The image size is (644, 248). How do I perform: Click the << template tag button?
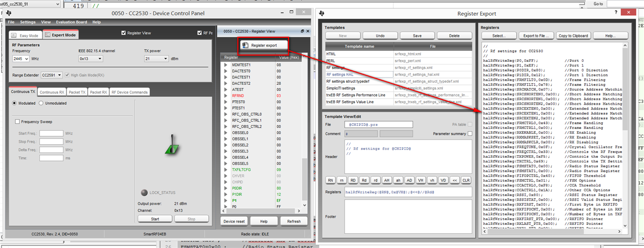pos(455,180)
